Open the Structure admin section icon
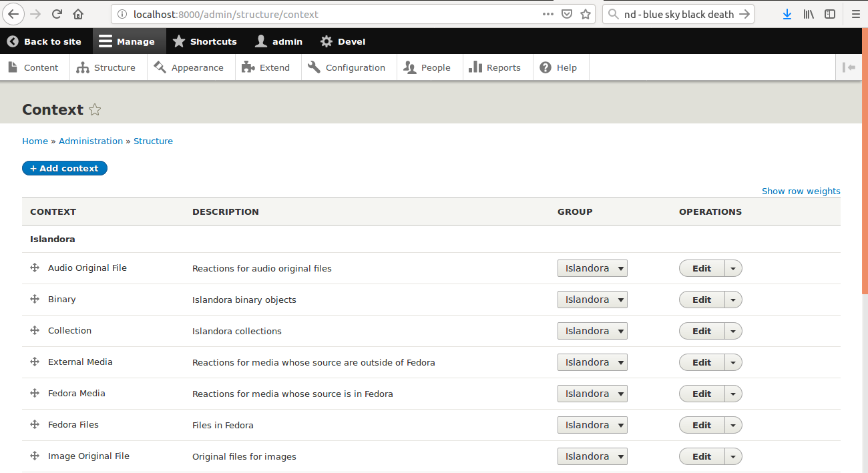This screenshot has width=868, height=473. point(83,67)
